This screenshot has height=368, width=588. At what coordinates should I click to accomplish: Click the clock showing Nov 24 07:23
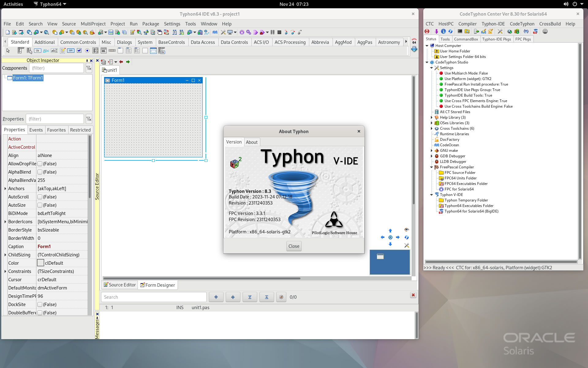294,4
